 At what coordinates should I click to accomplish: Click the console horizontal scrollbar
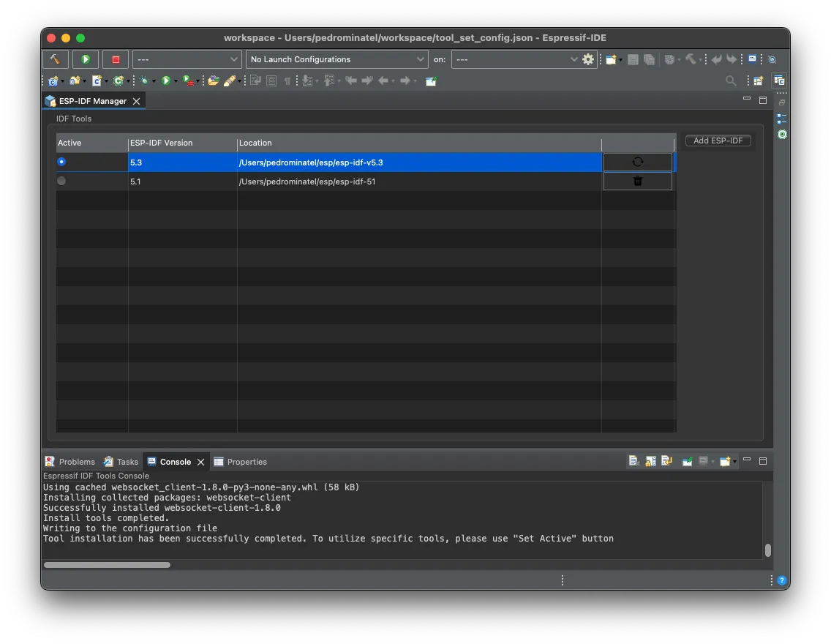(x=107, y=565)
